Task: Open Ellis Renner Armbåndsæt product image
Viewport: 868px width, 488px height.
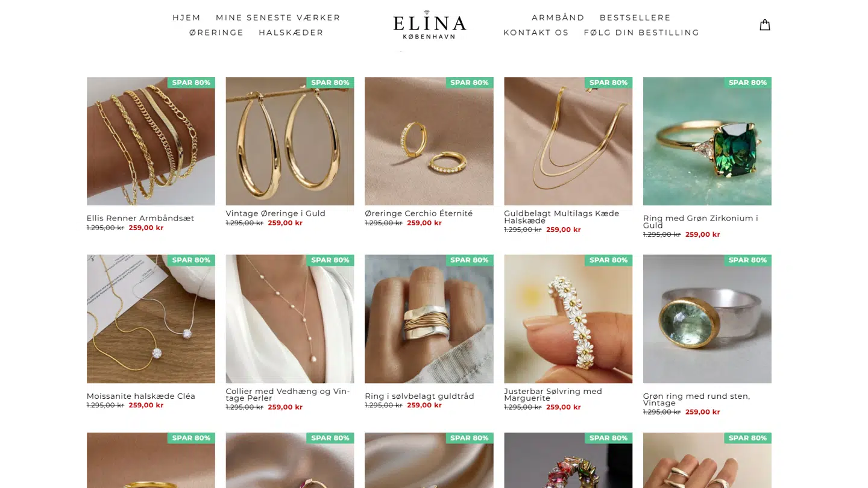Action: pyautogui.click(x=151, y=141)
